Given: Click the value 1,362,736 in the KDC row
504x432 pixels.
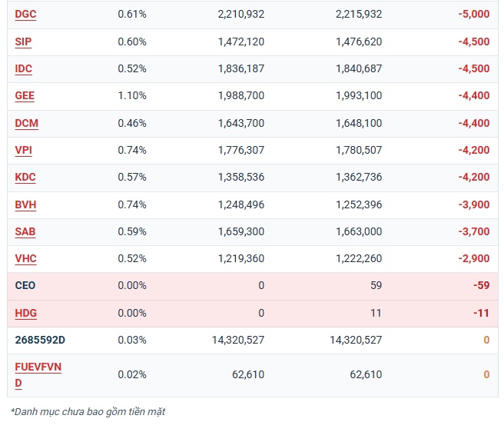Looking at the screenshot, I should pos(359,178).
